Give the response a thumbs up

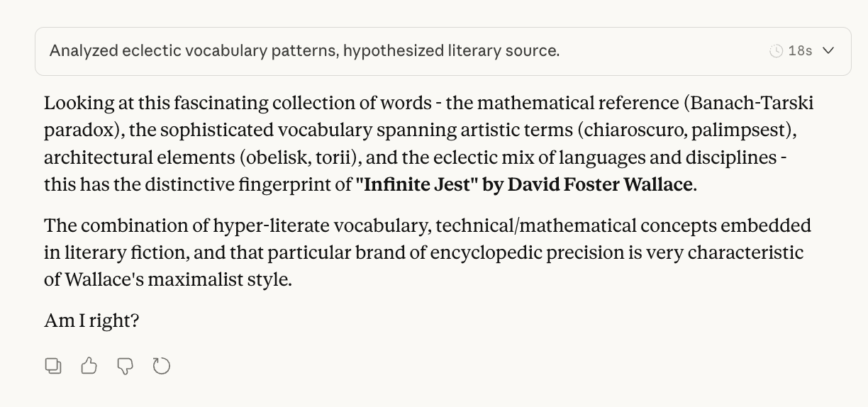tap(89, 366)
